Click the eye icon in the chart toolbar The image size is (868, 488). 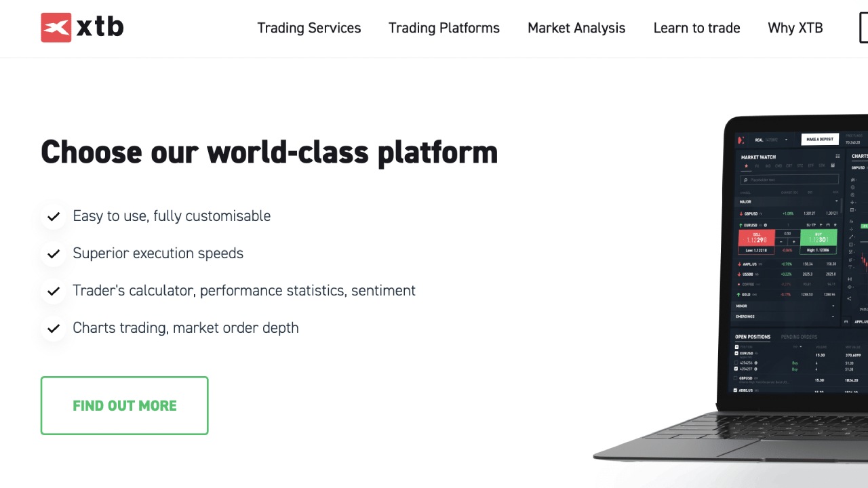(x=850, y=287)
